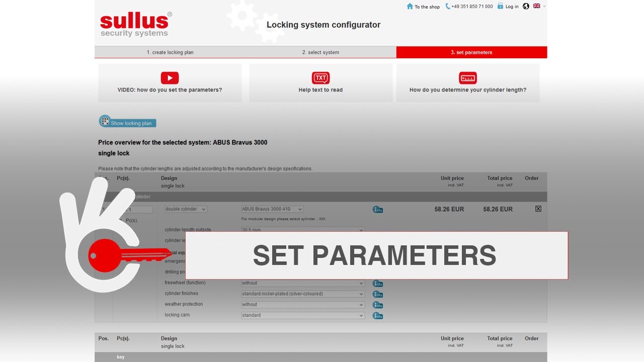Click the sullus security systems logo

coord(136,24)
